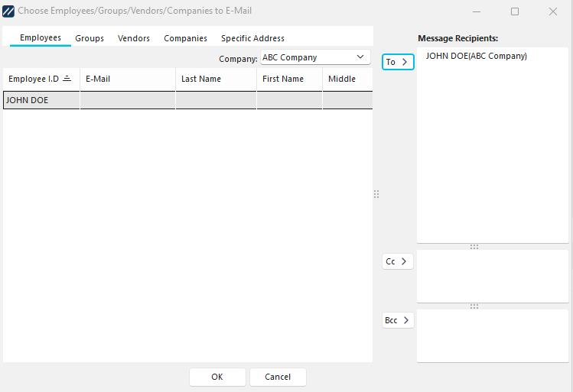This screenshot has height=392, width=573.
Task: Open the Vendors tab
Action: click(134, 38)
